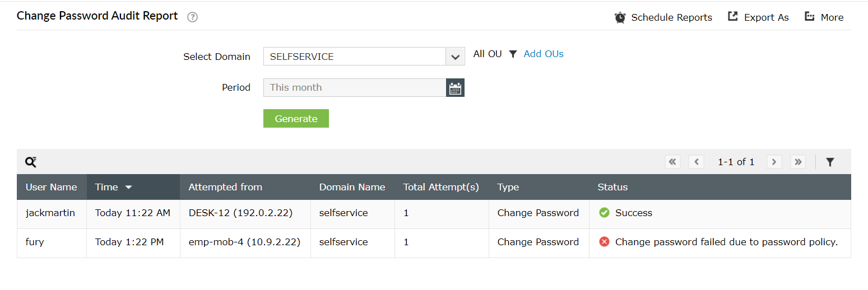Click the Period input field

click(355, 88)
